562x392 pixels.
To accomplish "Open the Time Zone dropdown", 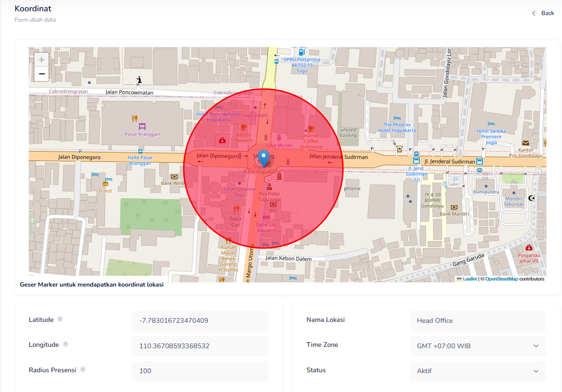I will (477, 346).
